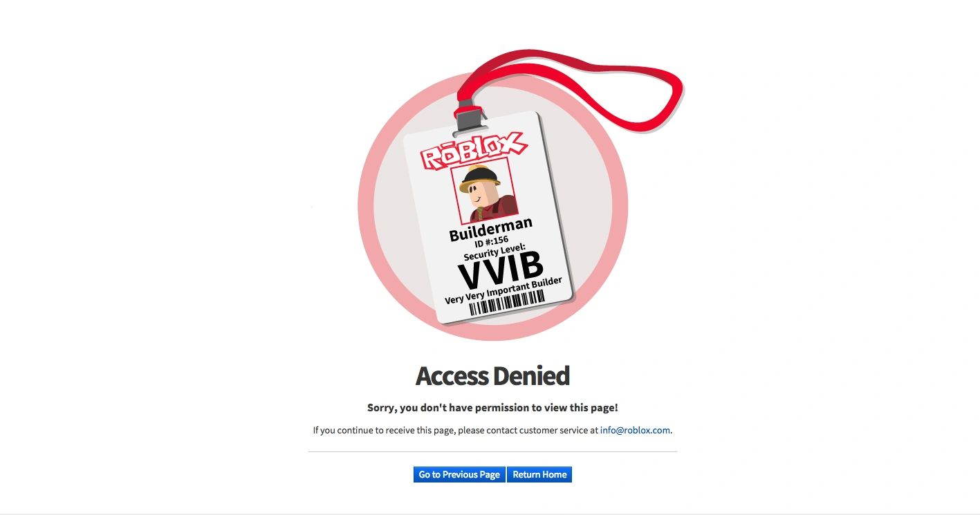Click the permission error message text
Viewport: 980px width, 515px height.
pyautogui.click(x=492, y=408)
